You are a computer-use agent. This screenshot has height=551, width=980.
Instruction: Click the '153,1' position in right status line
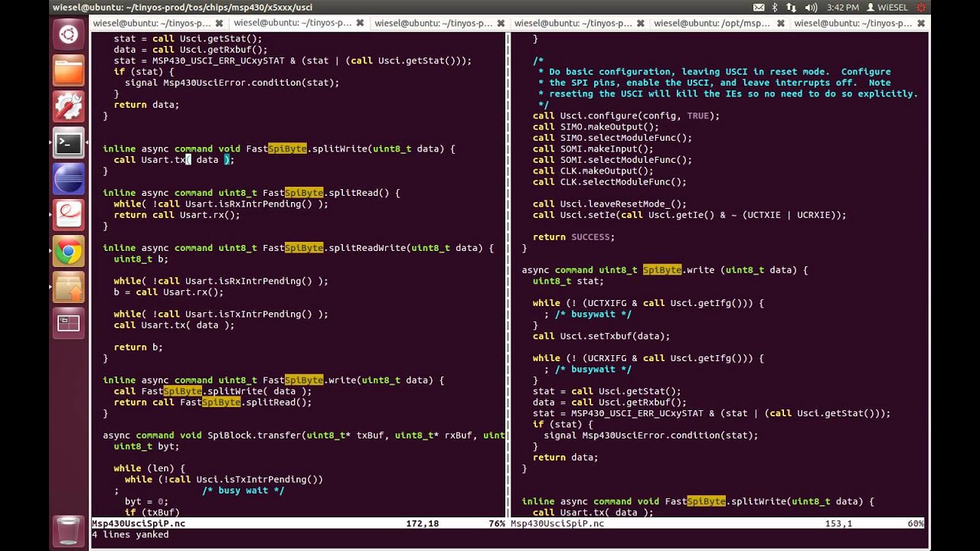[838, 523]
